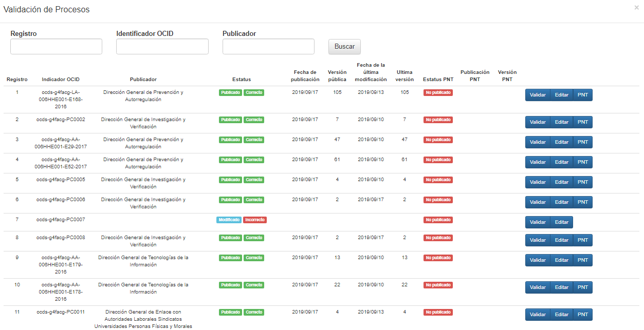Focus the Registro search field
644x330 pixels.
click(56, 47)
